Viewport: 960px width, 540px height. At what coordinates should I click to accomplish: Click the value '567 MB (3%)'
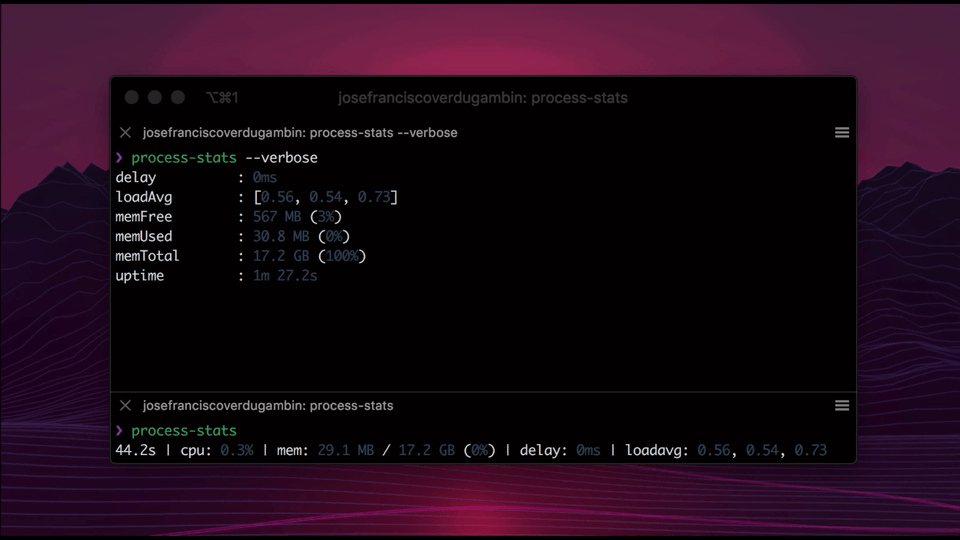[298, 217]
